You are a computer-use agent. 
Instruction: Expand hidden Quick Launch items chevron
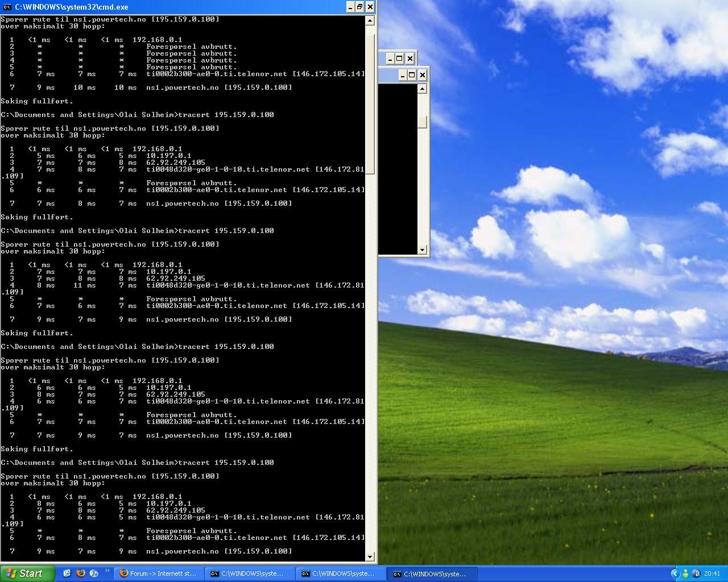pyautogui.click(x=107, y=571)
